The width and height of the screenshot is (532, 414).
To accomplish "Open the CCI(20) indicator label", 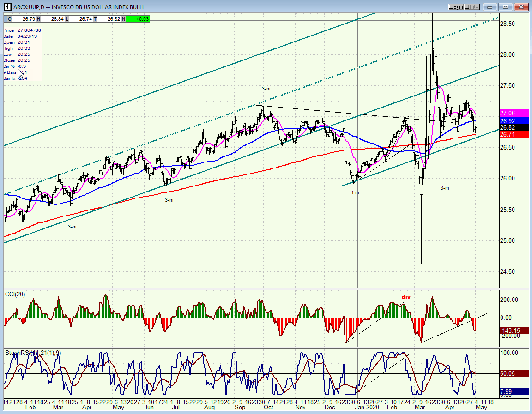I will (15, 294).
